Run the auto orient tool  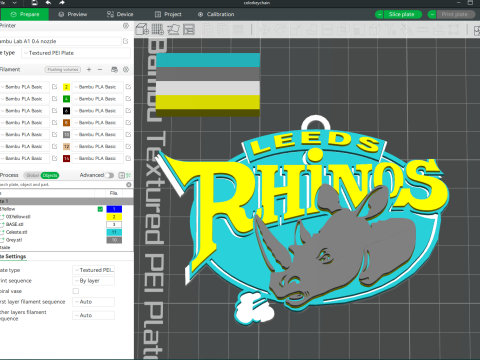click(173, 29)
